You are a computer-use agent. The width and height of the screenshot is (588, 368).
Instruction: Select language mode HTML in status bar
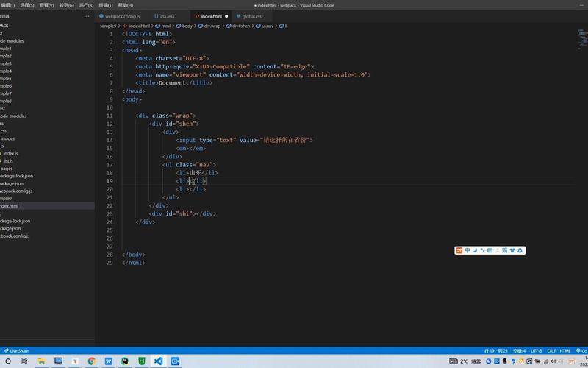(565, 351)
